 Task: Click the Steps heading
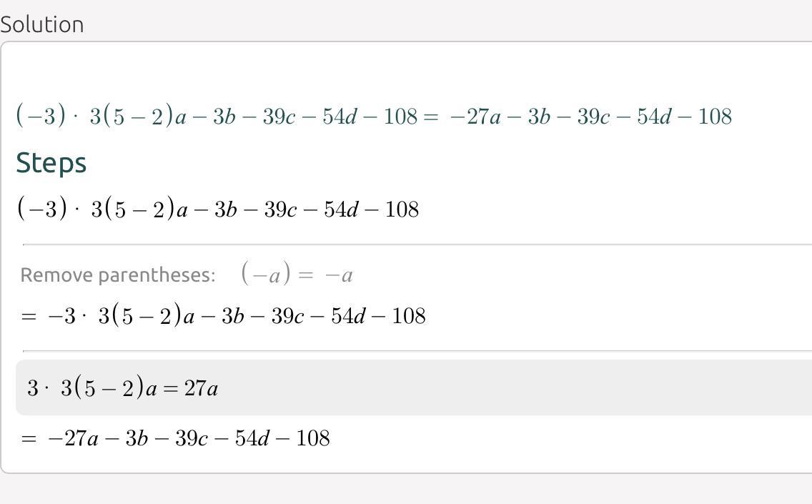pos(51,164)
